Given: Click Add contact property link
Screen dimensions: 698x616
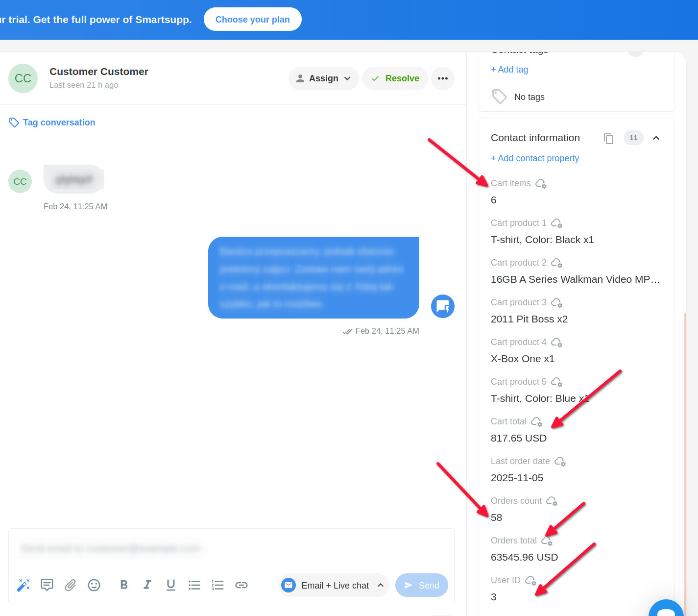Looking at the screenshot, I should coord(535,158).
